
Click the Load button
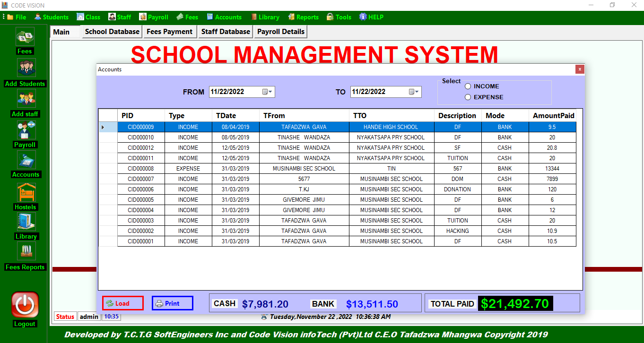(122, 303)
